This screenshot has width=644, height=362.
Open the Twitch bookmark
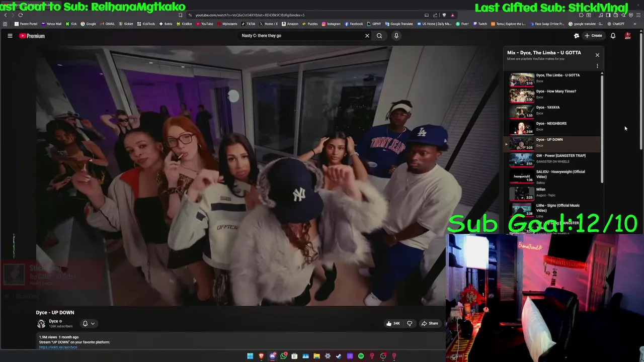(x=479, y=24)
